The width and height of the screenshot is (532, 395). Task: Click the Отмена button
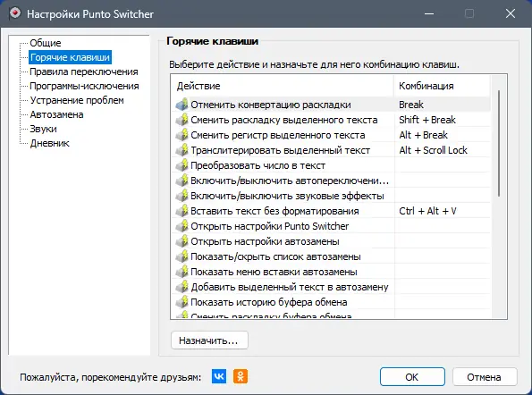(x=485, y=377)
